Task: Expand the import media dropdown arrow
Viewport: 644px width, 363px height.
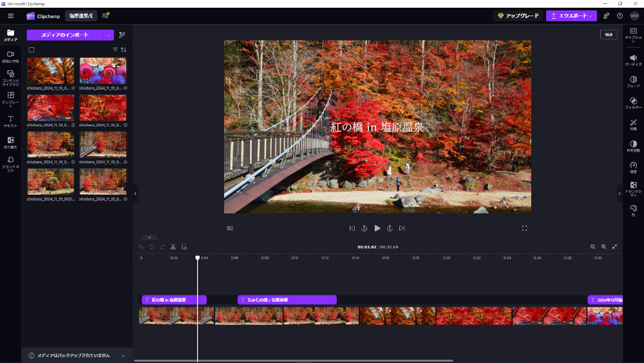Action: 108,35
